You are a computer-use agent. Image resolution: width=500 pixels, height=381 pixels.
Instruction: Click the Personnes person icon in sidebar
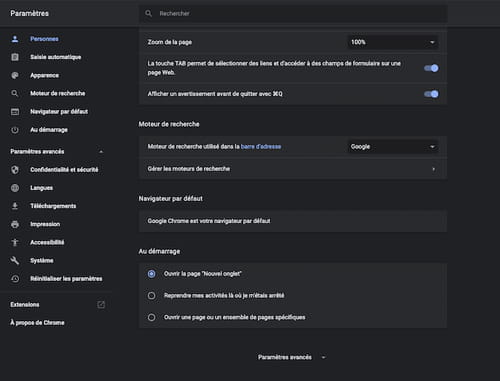click(x=15, y=39)
